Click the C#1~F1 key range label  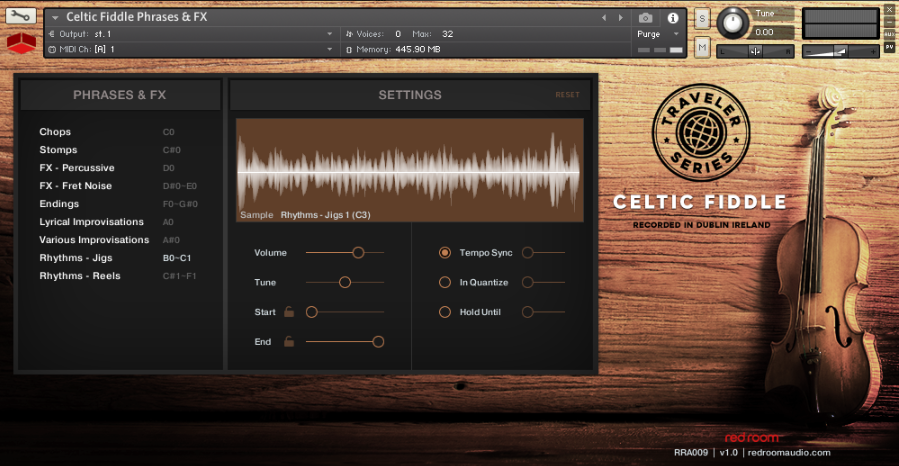pos(179,276)
